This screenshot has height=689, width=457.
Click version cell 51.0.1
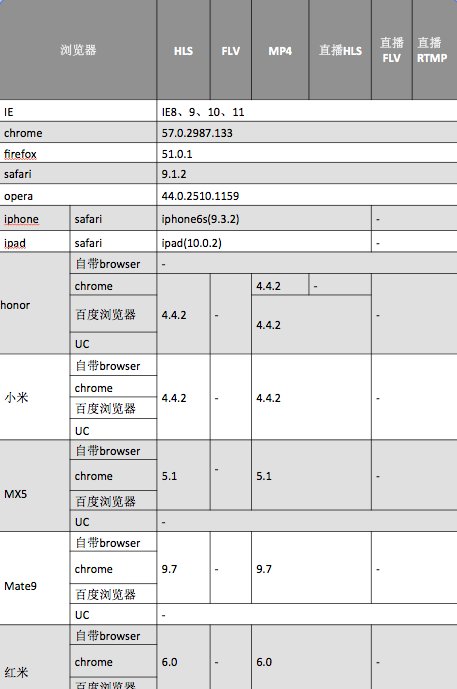point(307,154)
